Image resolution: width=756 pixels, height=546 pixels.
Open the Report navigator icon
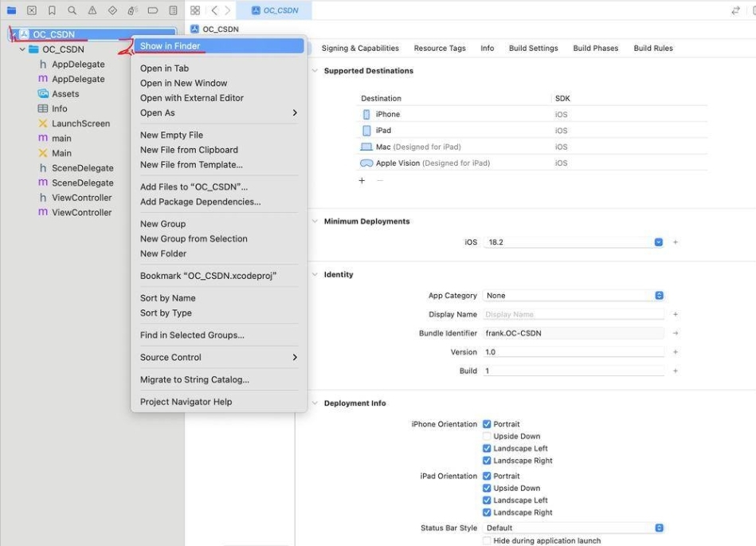pos(173,10)
